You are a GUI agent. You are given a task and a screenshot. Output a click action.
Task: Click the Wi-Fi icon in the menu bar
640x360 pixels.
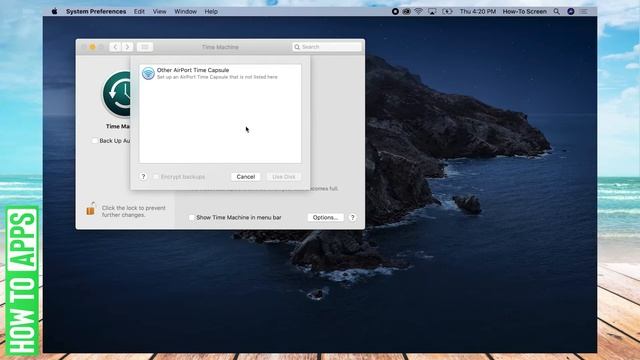(x=418, y=11)
